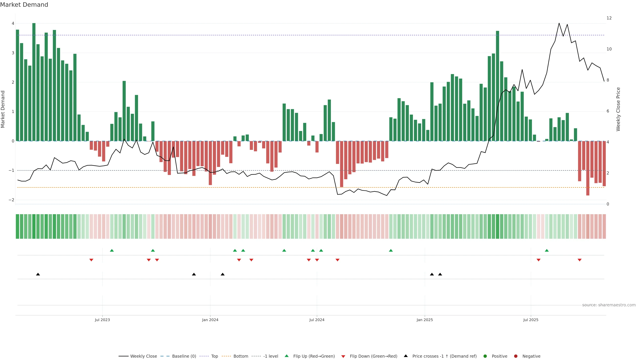Click the last green flip-up marker after Jul 2025
Viewport: 644px width, 362px height.
547,251
